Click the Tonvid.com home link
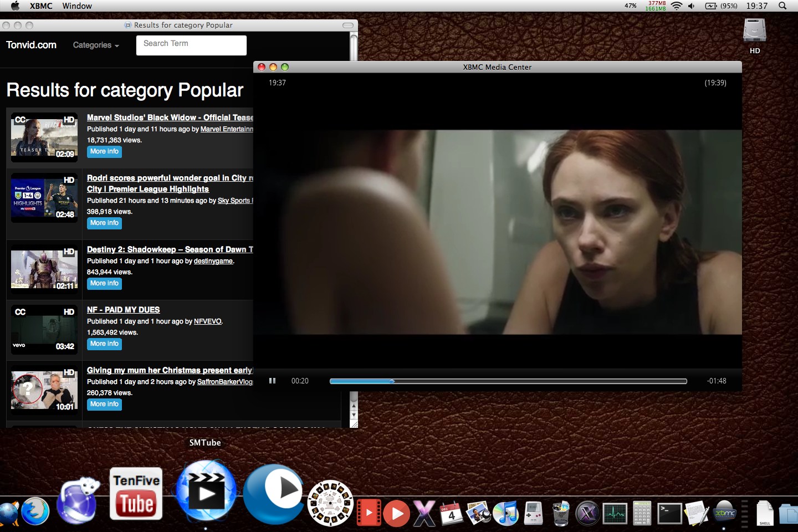This screenshot has width=798, height=532. (x=32, y=45)
